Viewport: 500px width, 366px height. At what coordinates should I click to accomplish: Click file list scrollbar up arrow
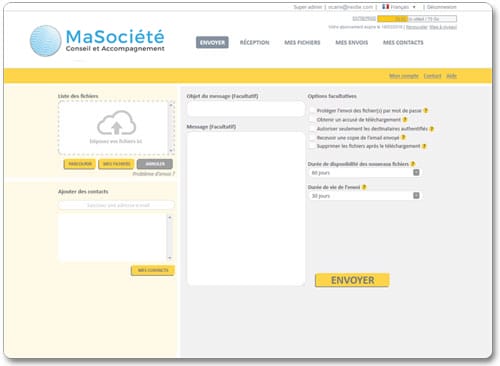[171, 105]
